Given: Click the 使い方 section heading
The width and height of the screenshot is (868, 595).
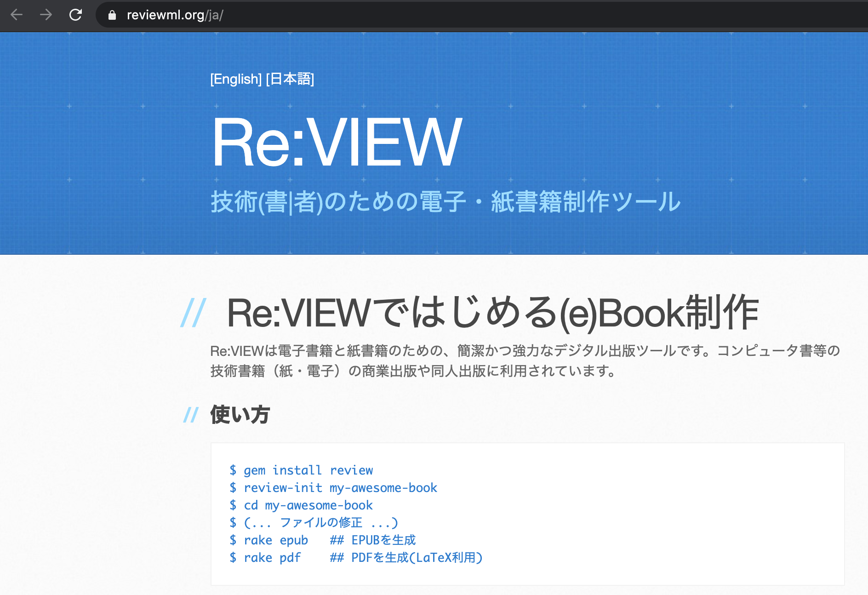Looking at the screenshot, I should click(x=240, y=414).
